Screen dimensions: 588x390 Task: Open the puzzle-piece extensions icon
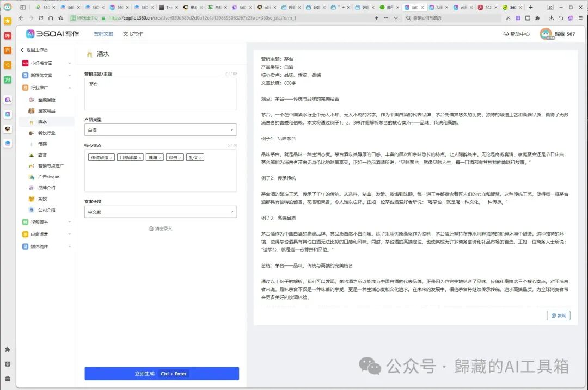pyautogui.click(x=537, y=18)
